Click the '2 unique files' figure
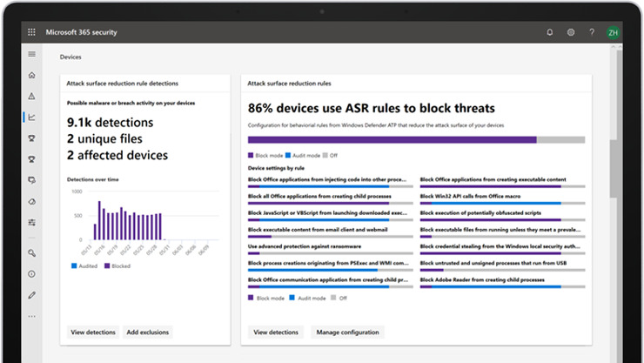 point(104,138)
